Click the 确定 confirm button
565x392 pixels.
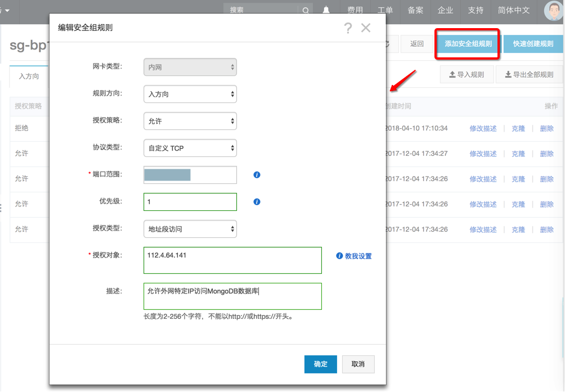pyautogui.click(x=320, y=364)
